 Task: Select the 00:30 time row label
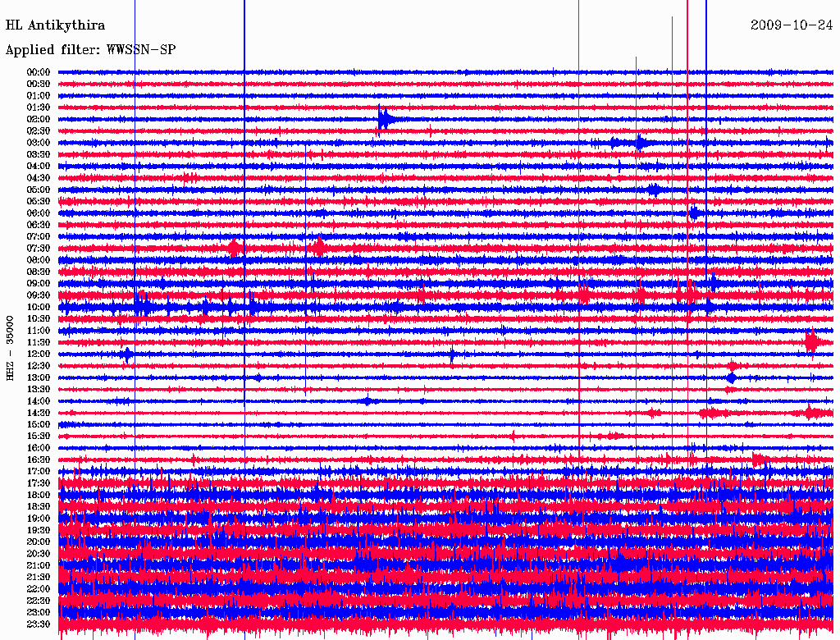coord(39,85)
